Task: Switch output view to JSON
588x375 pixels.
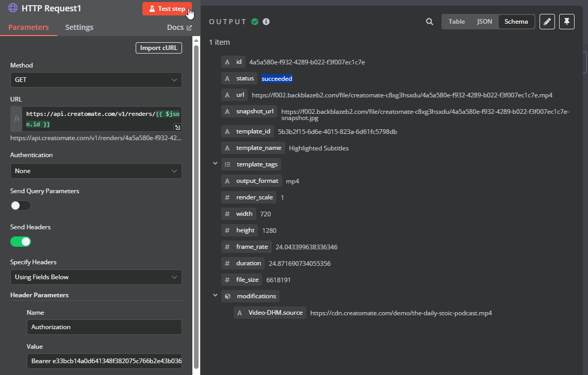Action: pos(484,21)
